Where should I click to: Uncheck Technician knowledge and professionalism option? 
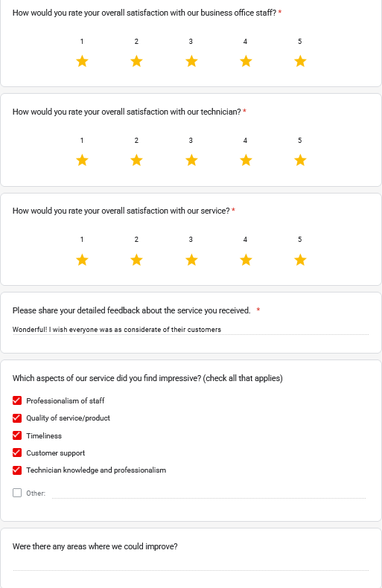(x=17, y=470)
